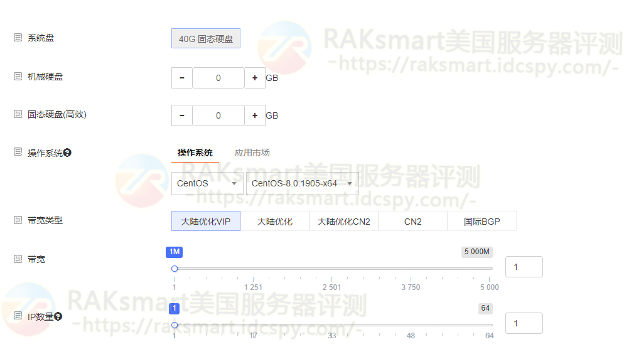The height and width of the screenshot is (364, 624).
Task: Click the list icon beside 带宽类型
Action: pos(18,220)
